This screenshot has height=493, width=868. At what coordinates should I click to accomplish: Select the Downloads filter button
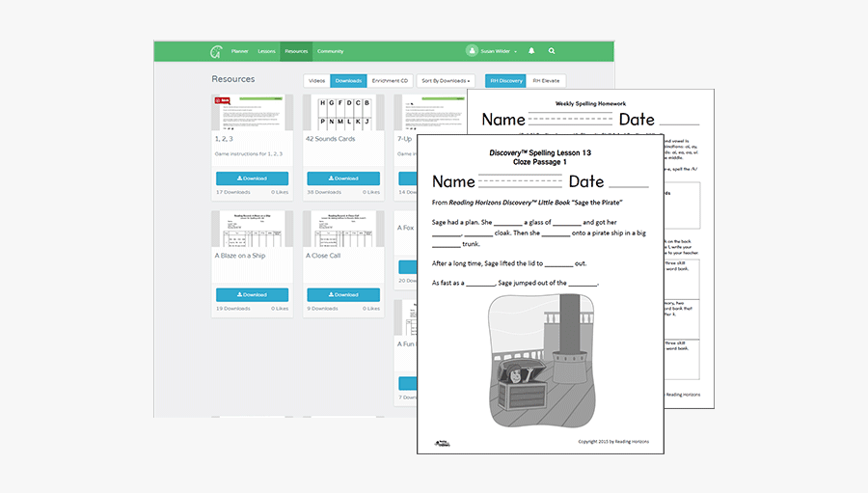coord(348,81)
